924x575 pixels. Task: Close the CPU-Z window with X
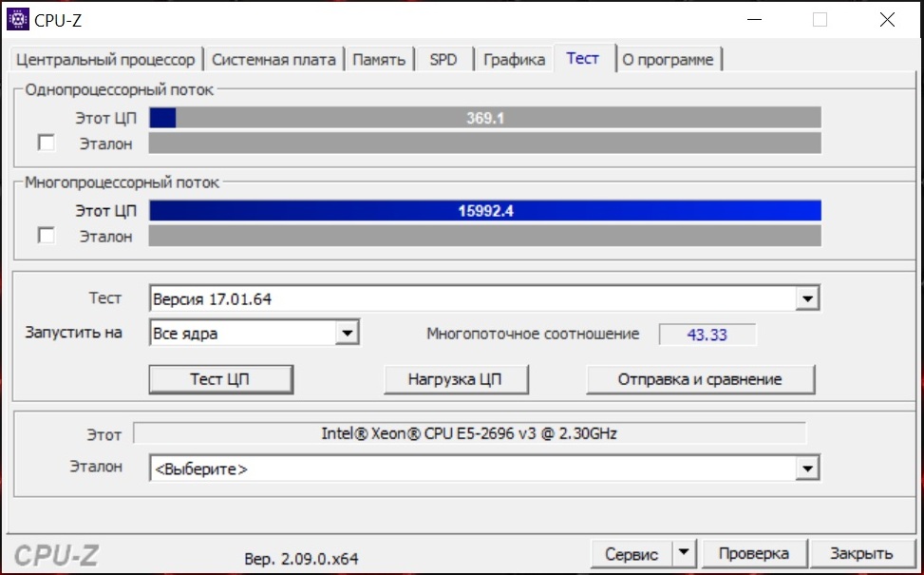pyautogui.click(x=887, y=19)
